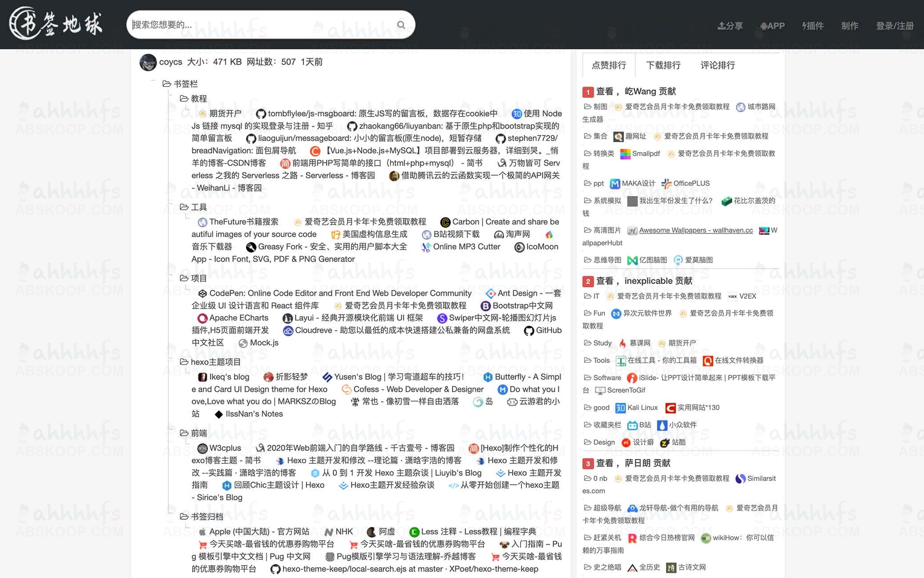Click the wikiHow icon

click(x=706, y=538)
